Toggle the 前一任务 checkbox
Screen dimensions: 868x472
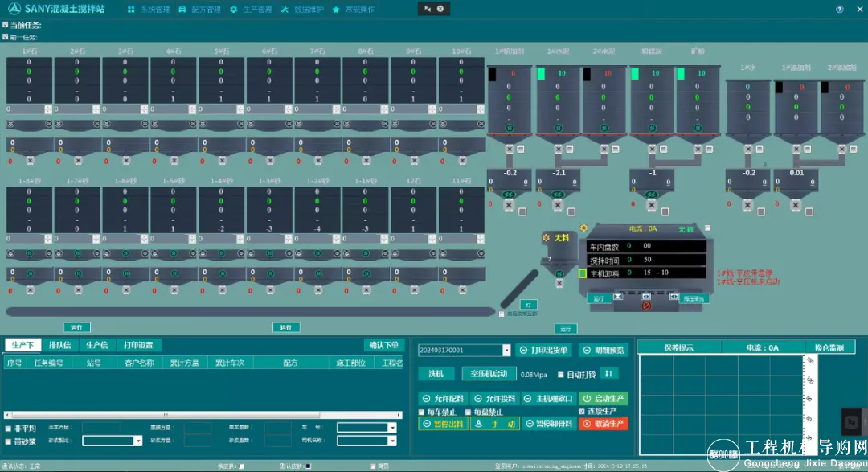6,36
